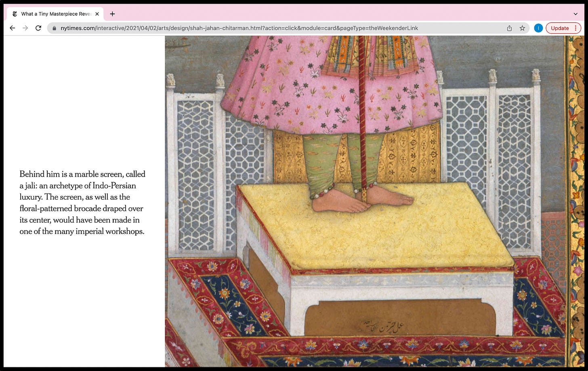Expand the tab search chevron
This screenshot has width=588, height=371.
click(575, 14)
